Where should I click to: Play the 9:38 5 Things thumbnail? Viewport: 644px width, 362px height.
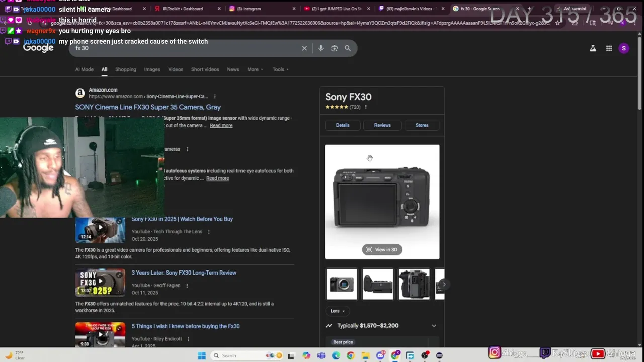(100, 335)
